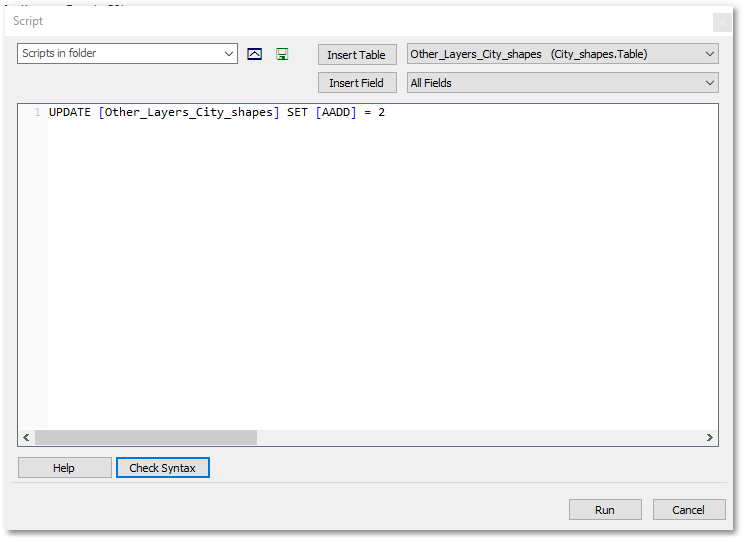Cancel the Script dialog
Viewport: 744px width, 541px height.
coord(689,510)
